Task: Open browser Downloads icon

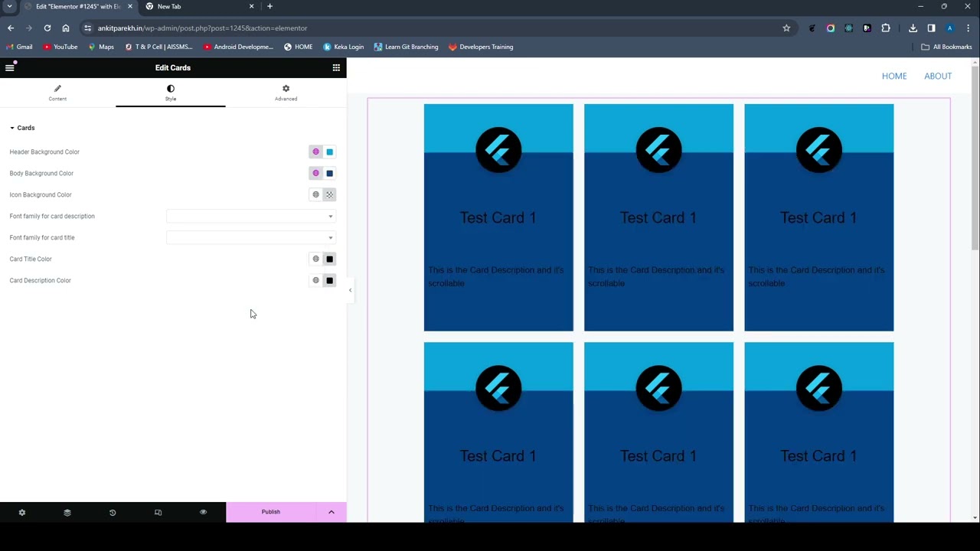Action: point(913,28)
